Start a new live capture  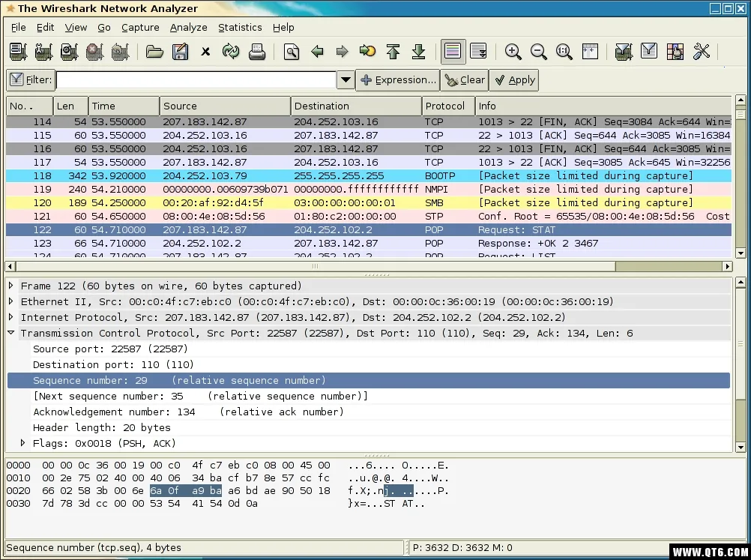(68, 51)
